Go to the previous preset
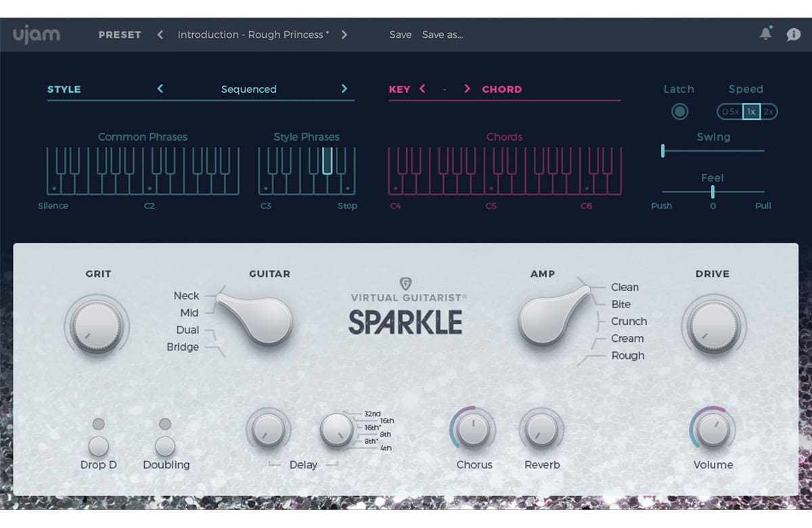Viewport: 812px width, 528px height. click(160, 35)
